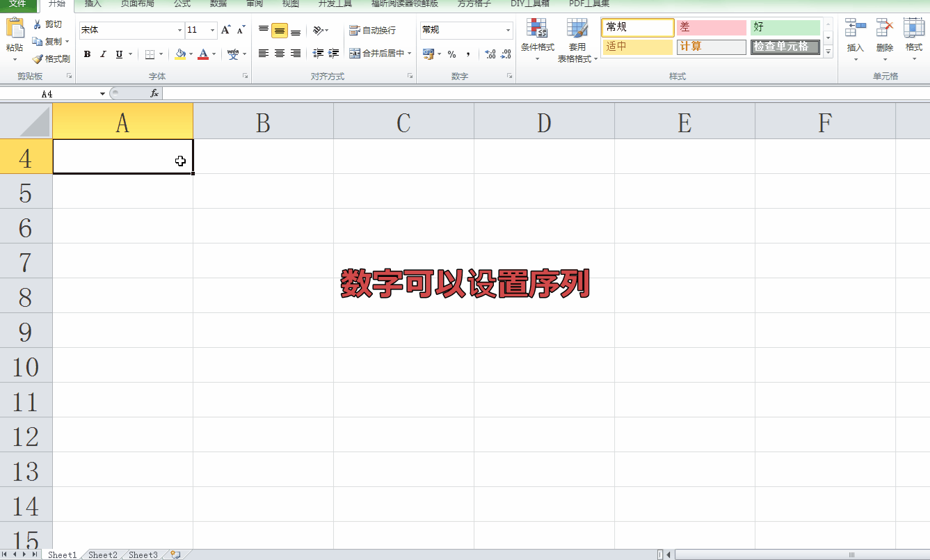Image resolution: width=930 pixels, height=560 pixels.
Task: Click inside the Name Box showing A4
Action: [47, 93]
